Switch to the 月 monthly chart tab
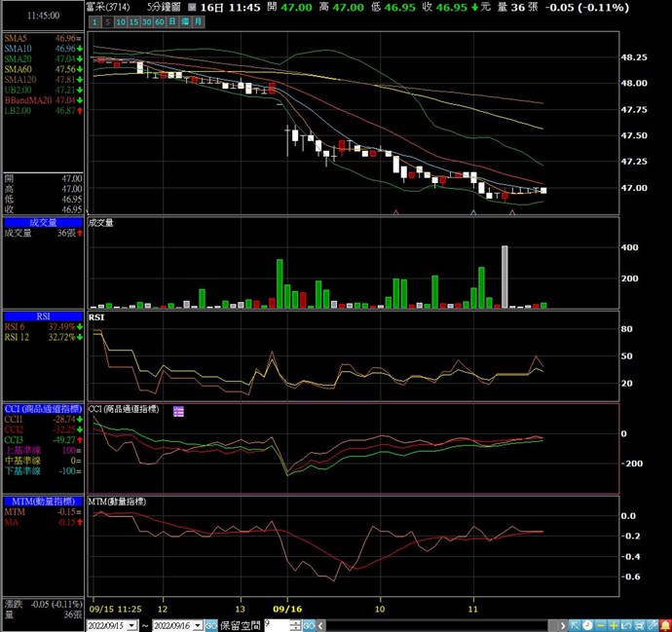 coord(198,21)
